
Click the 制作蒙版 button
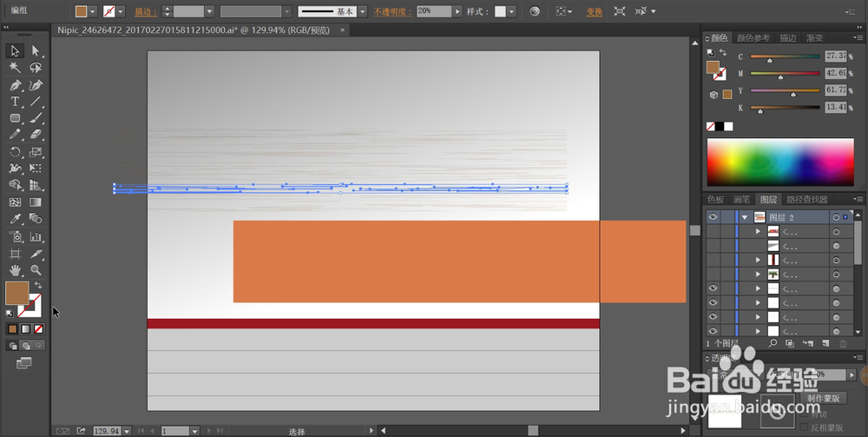[823, 398]
